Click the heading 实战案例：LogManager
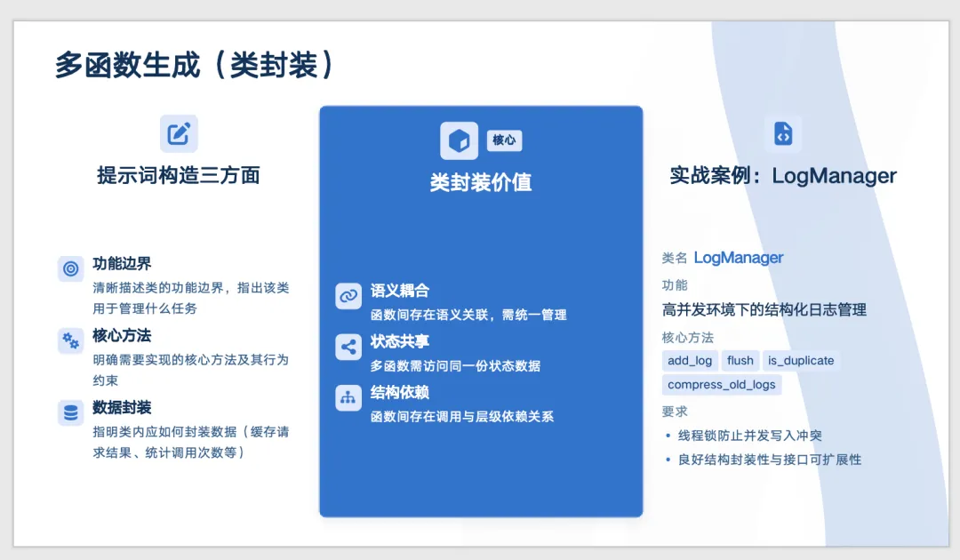This screenshot has width=960, height=560. pyautogui.click(x=783, y=176)
